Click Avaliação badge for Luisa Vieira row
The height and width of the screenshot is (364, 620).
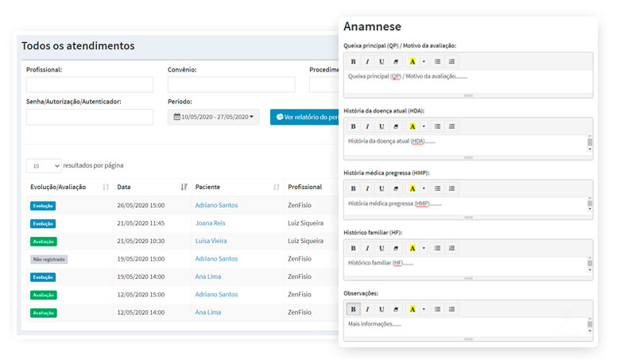tap(44, 242)
